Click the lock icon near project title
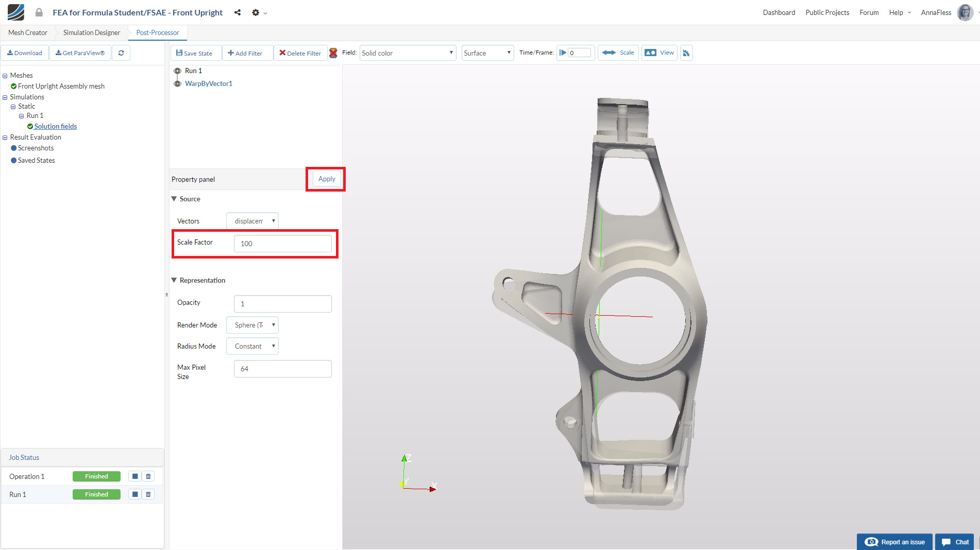980x550 pixels. (39, 12)
